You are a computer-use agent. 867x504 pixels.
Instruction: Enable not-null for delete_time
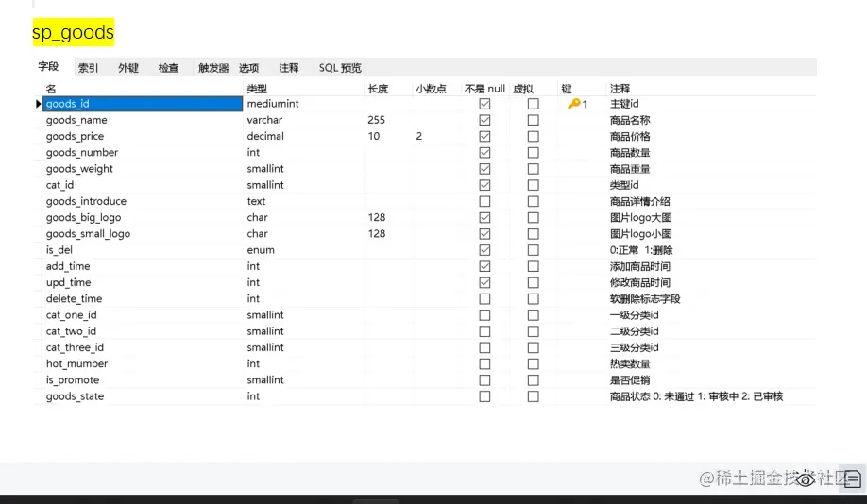[484, 298]
